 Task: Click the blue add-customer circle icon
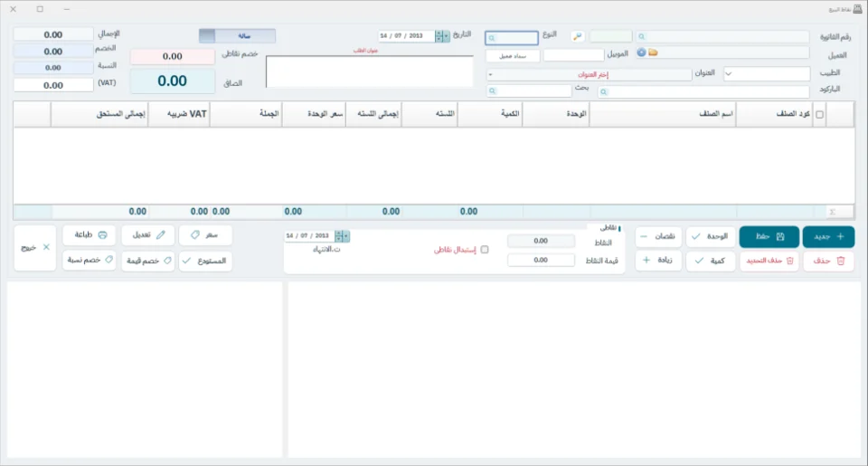point(641,52)
